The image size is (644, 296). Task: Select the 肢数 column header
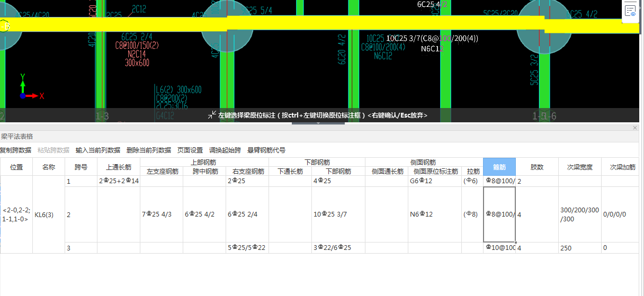pyautogui.click(x=537, y=167)
